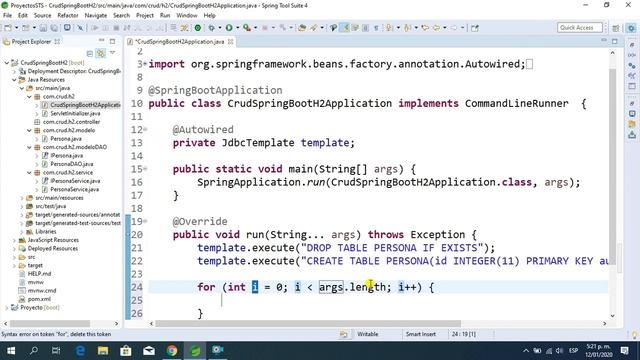Click the Open Perspective icon
Viewport: 640px width, 360px height.
click(x=616, y=28)
